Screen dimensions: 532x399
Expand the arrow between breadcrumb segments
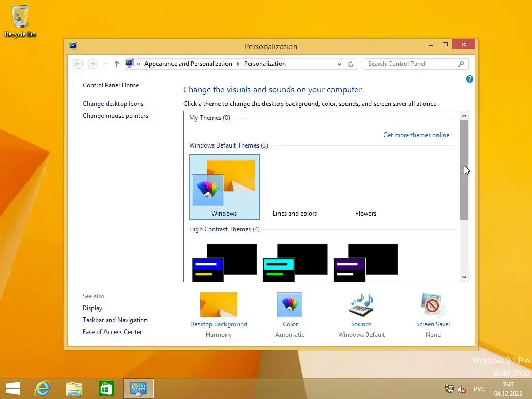pos(238,64)
